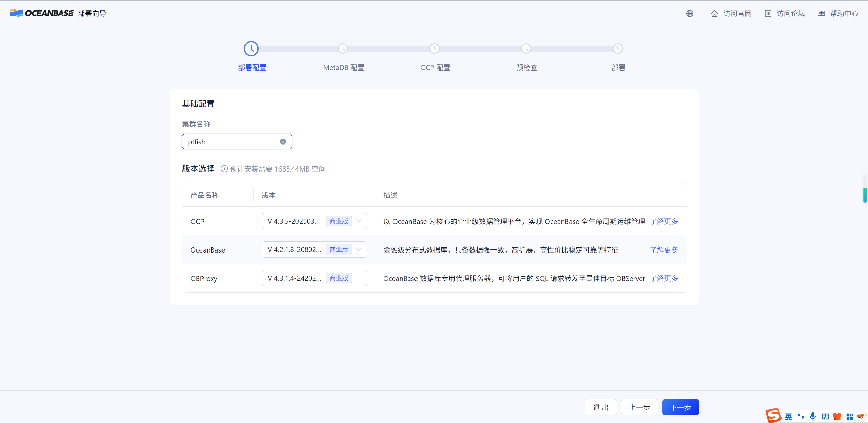Click the OBProxy product name cell

(x=204, y=278)
